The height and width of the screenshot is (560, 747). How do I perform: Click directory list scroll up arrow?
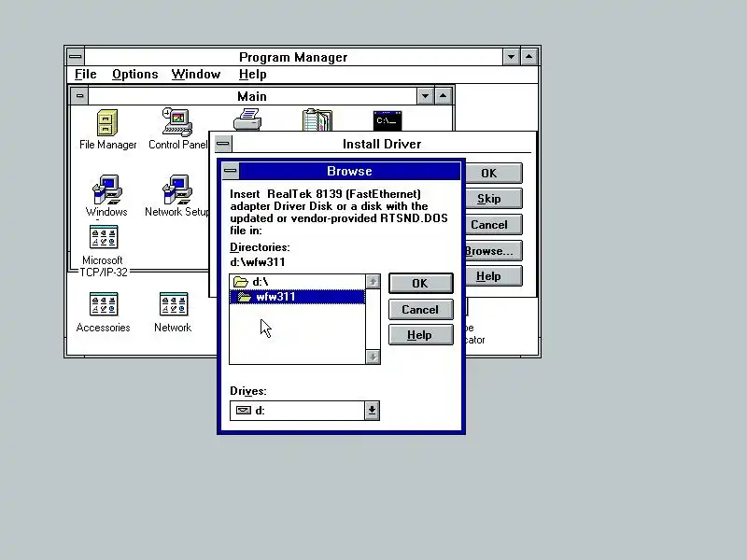373,282
